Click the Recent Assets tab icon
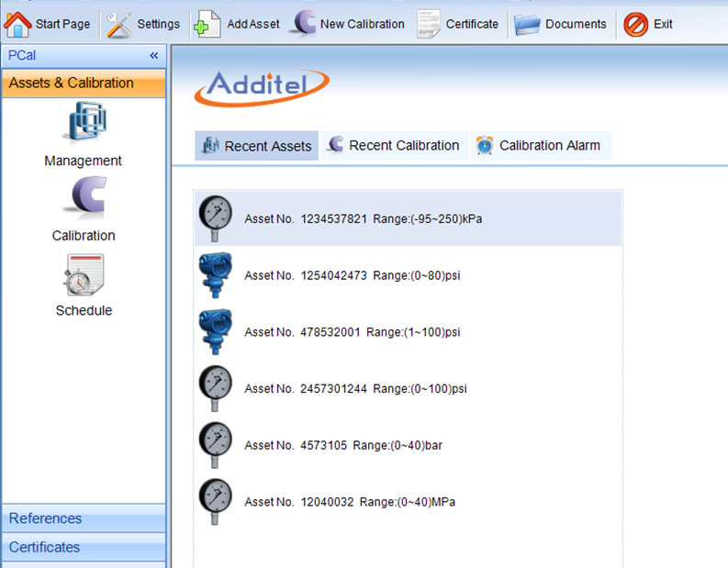Screen dimensions: 728x568 coord(210,145)
